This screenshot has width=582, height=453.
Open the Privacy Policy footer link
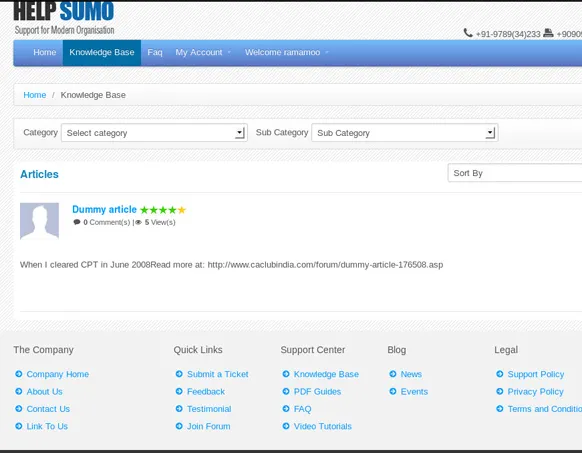535,392
